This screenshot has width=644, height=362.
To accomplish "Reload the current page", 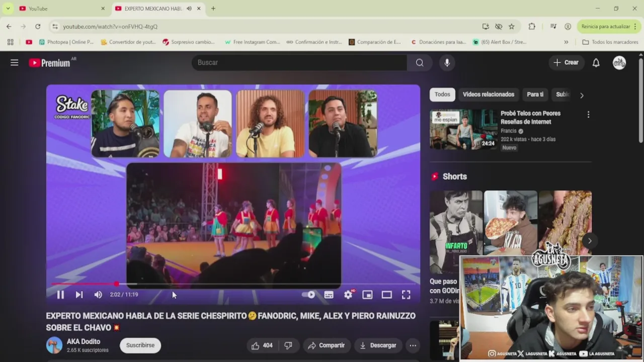I will coord(38,26).
